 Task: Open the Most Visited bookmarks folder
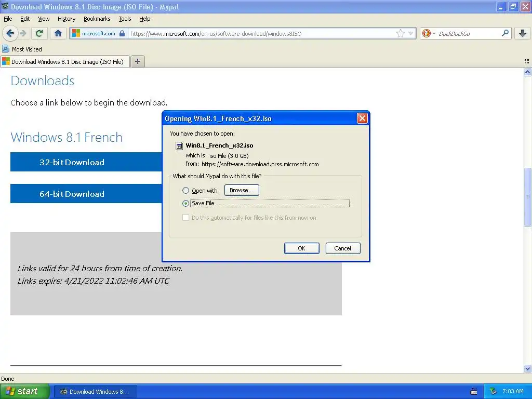point(22,49)
